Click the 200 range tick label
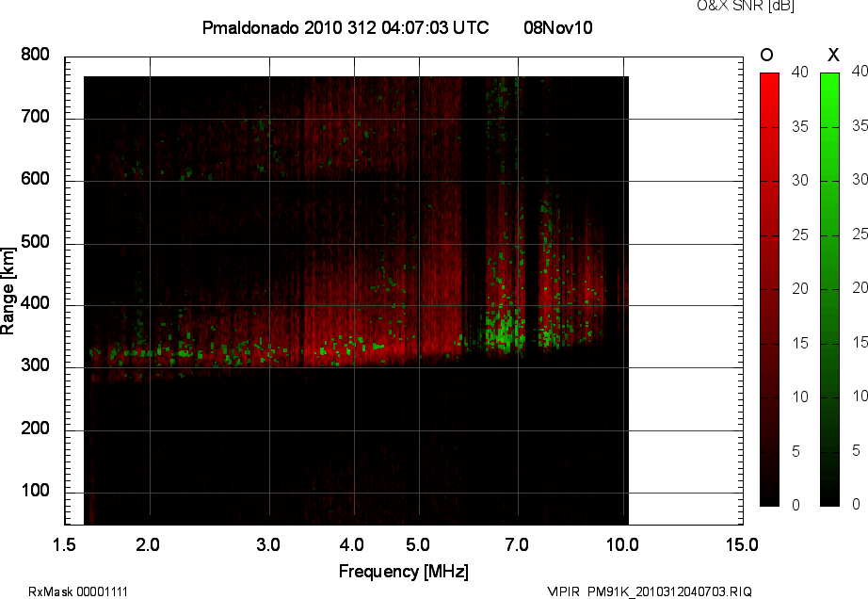This screenshot has width=868, height=599. click(x=35, y=428)
